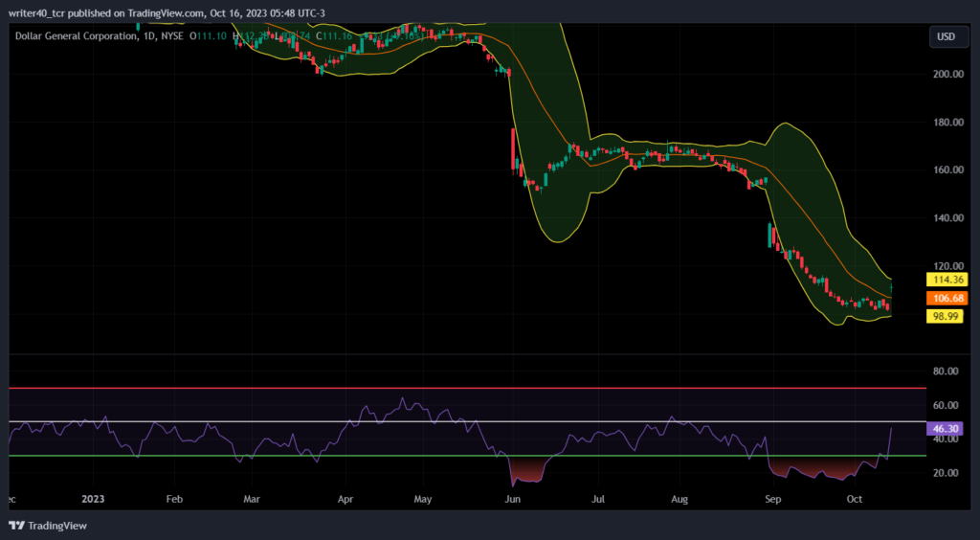Click the Sep label on time axis
This screenshot has height=540, width=980.
pos(773,500)
